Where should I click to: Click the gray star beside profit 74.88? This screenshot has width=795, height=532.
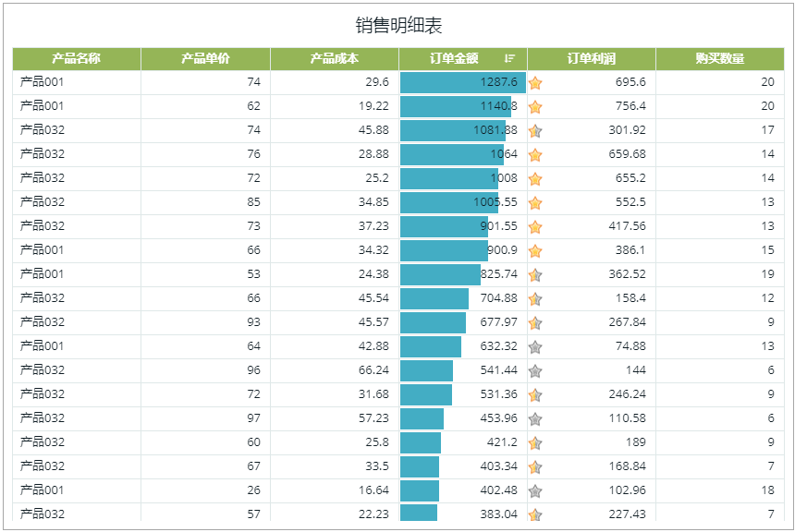[535, 347]
